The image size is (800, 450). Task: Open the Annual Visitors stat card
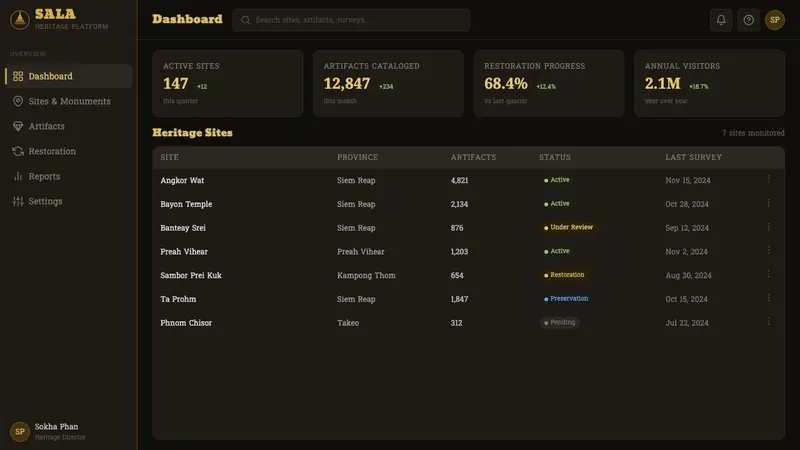710,83
